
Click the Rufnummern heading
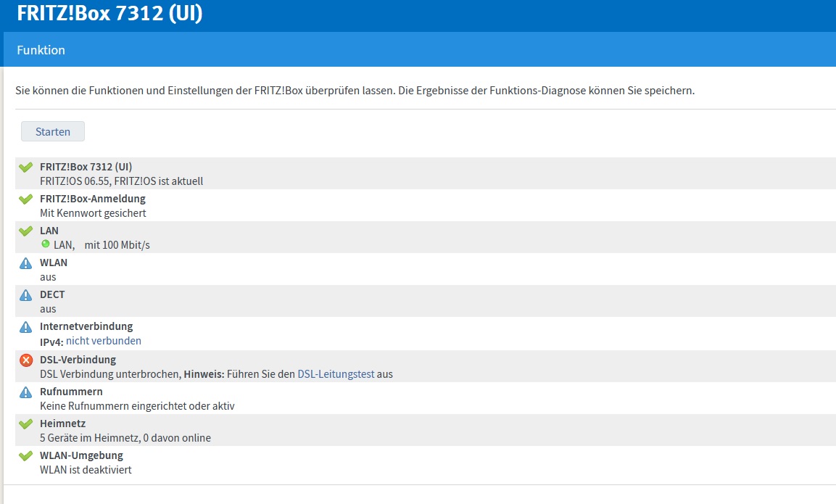pyautogui.click(x=72, y=392)
